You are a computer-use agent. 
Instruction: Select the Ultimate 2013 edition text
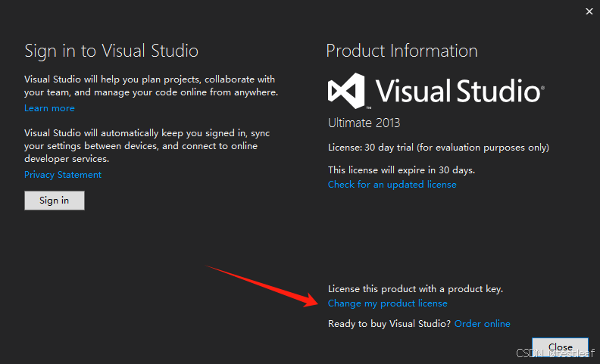coord(364,123)
